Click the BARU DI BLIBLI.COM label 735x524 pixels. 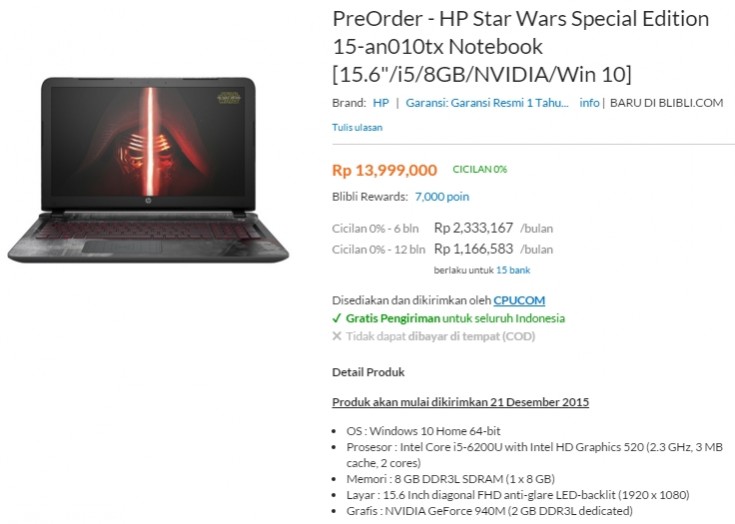tap(666, 103)
